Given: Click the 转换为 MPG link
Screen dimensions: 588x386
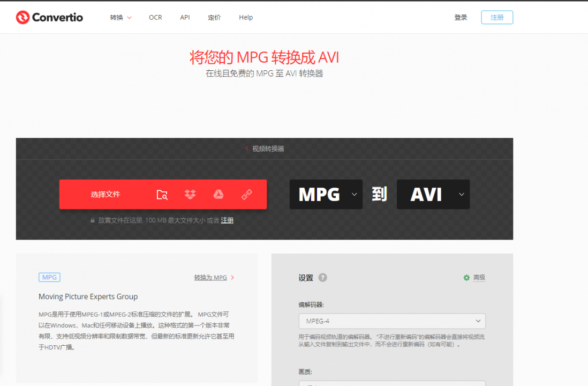Looking at the screenshot, I should coord(210,278).
